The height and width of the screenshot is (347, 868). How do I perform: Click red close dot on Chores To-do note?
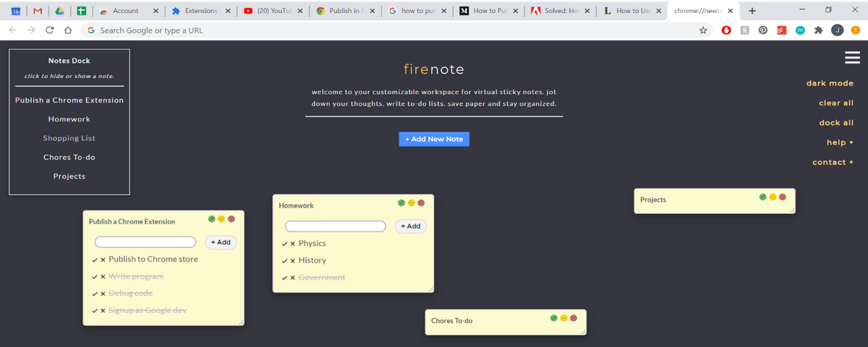[574, 317]
